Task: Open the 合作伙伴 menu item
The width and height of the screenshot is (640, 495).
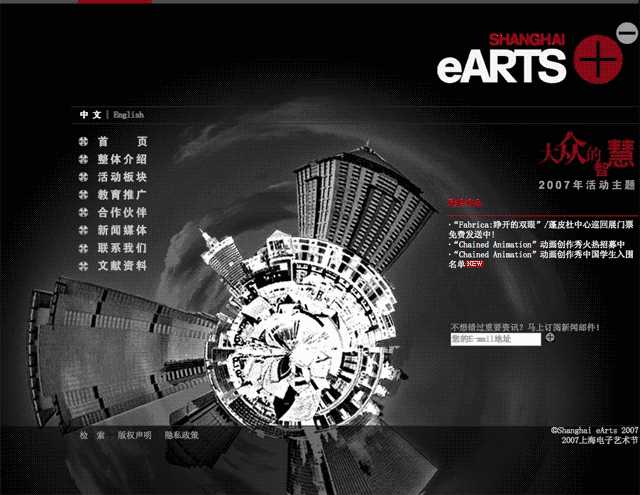Action: [x=122, y=213]
